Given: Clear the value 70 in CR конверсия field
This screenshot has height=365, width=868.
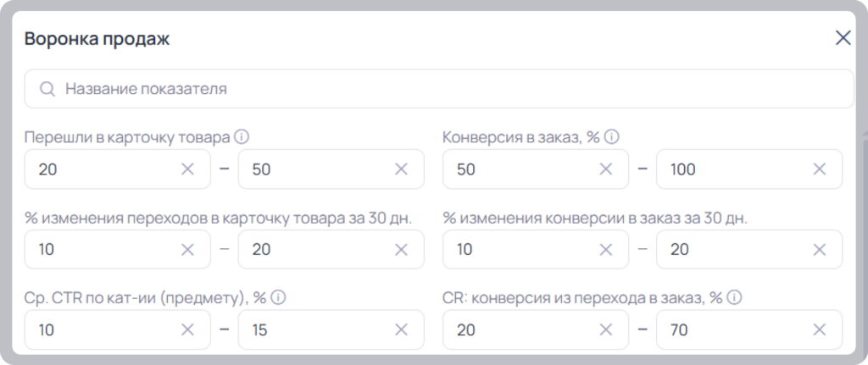Looking at the screenshot, I should click(x=820, y=330).
